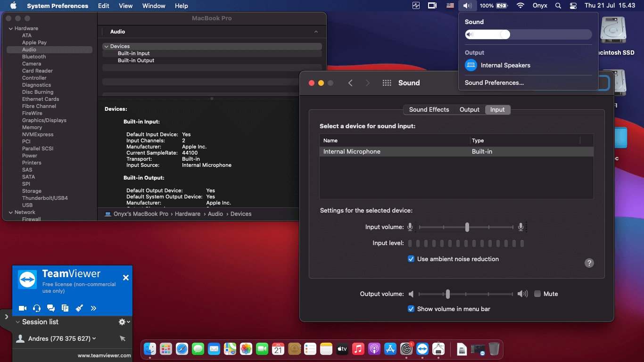
Task: Open the Sound Effects tab
Action: pos(429,109)
